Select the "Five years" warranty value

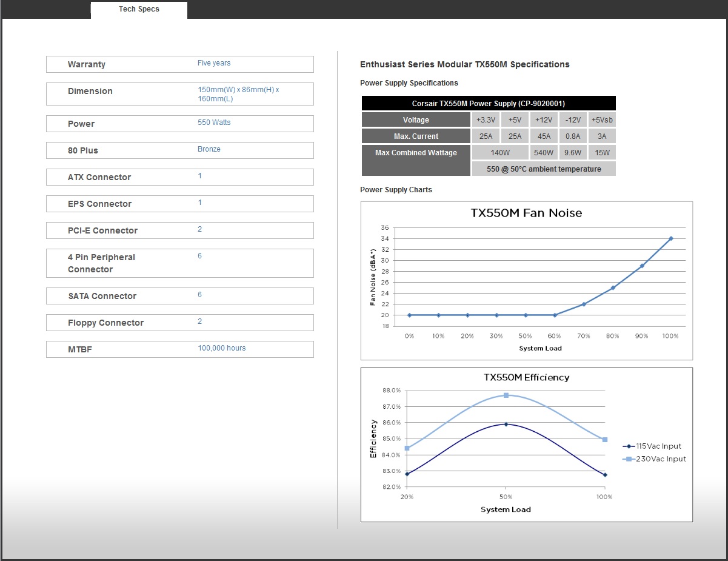(214, 63)
